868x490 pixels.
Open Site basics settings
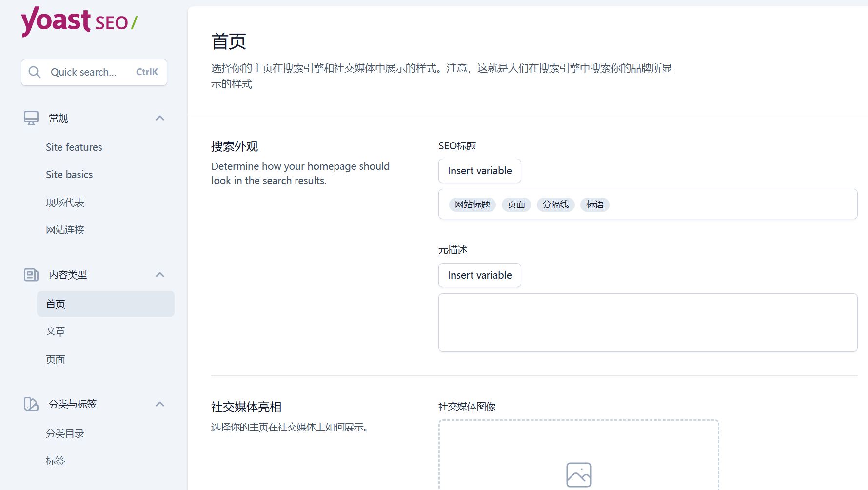tap(69, 175)
